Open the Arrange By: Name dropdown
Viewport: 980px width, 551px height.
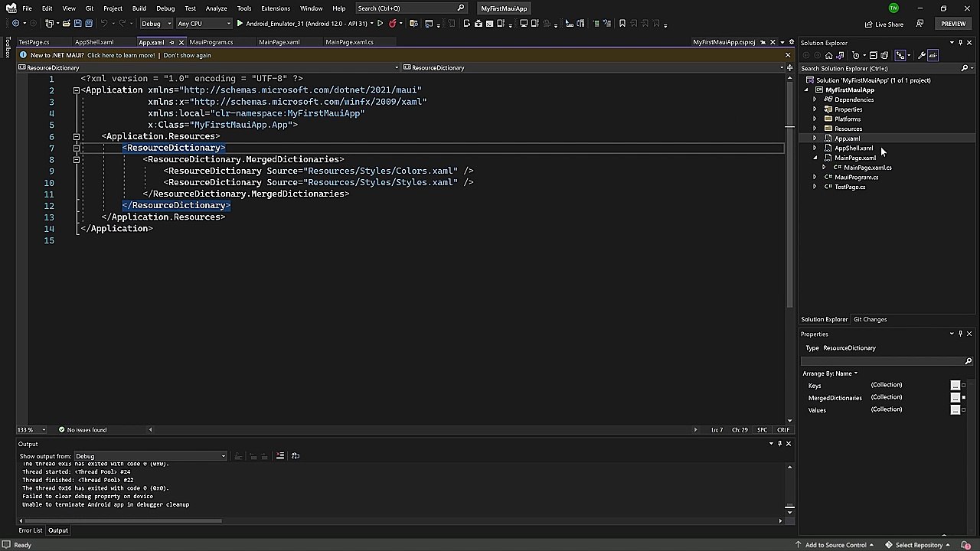[x=830, y=373]
